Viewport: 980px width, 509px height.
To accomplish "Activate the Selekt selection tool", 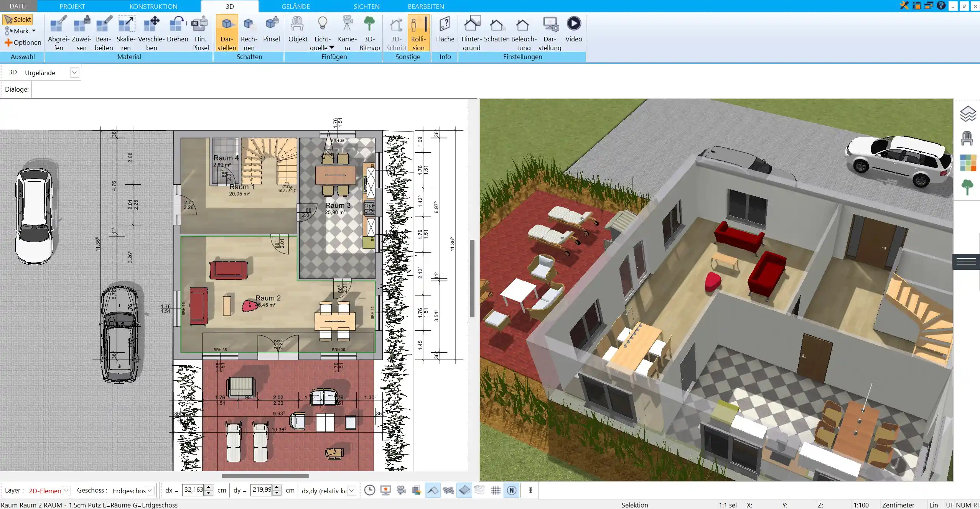I will pos(18,20).
